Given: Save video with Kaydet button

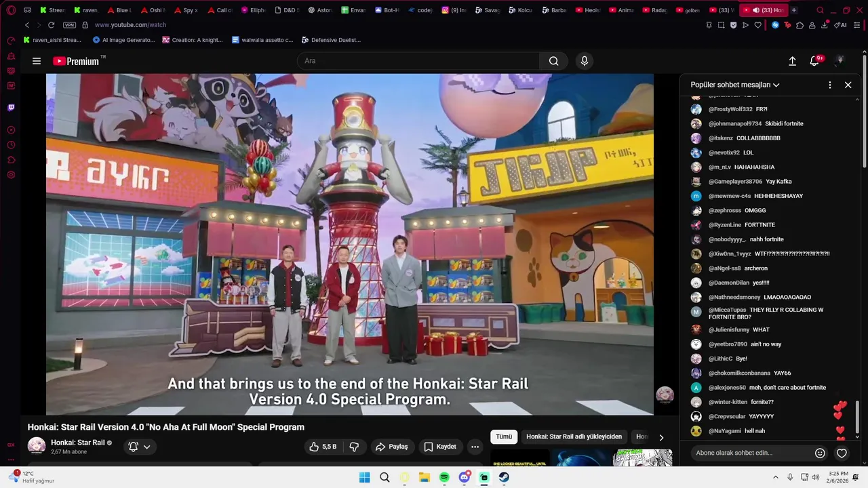Looking at the screenshot, I should pyautogui.click(x=440, y=447).
